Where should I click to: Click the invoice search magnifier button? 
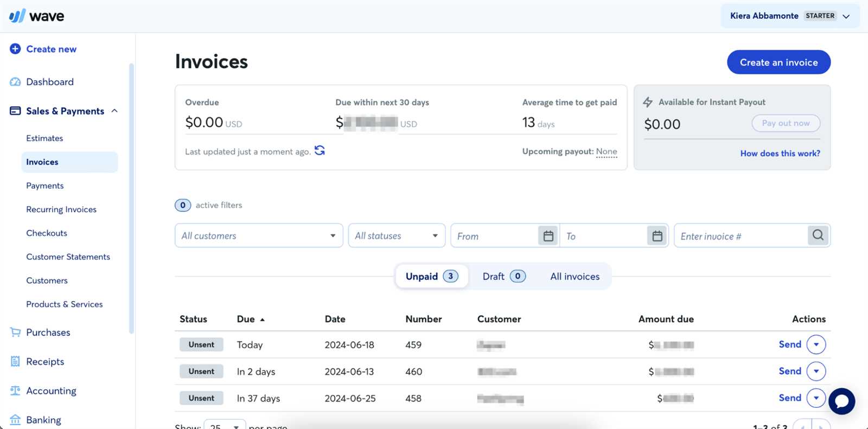click(818, 235)
